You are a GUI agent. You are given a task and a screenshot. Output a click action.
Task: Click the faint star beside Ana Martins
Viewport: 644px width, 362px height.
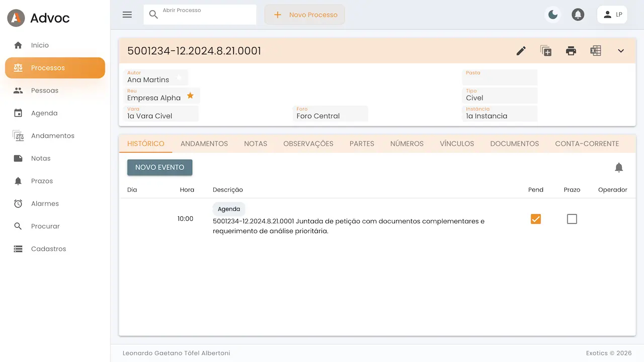click(179, 77)
